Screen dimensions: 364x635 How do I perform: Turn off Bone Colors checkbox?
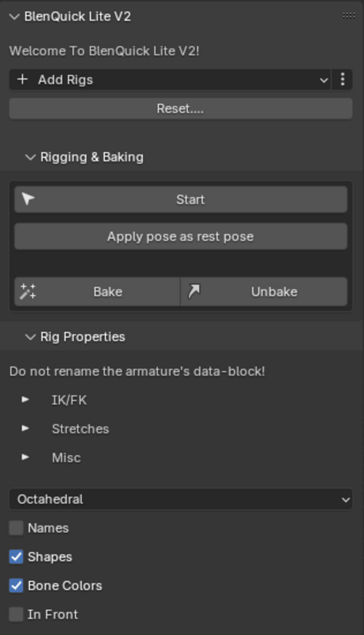tap(16, 586)
